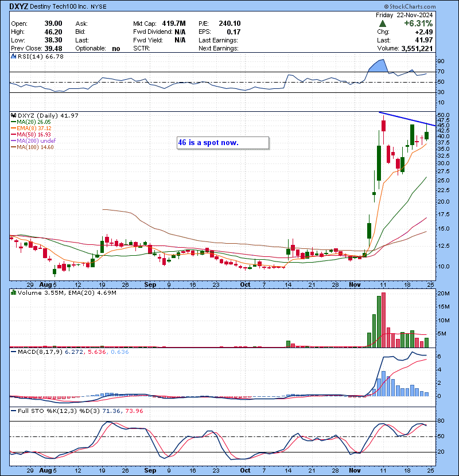Click the Next Earnings label

click(x=219, y=48)
